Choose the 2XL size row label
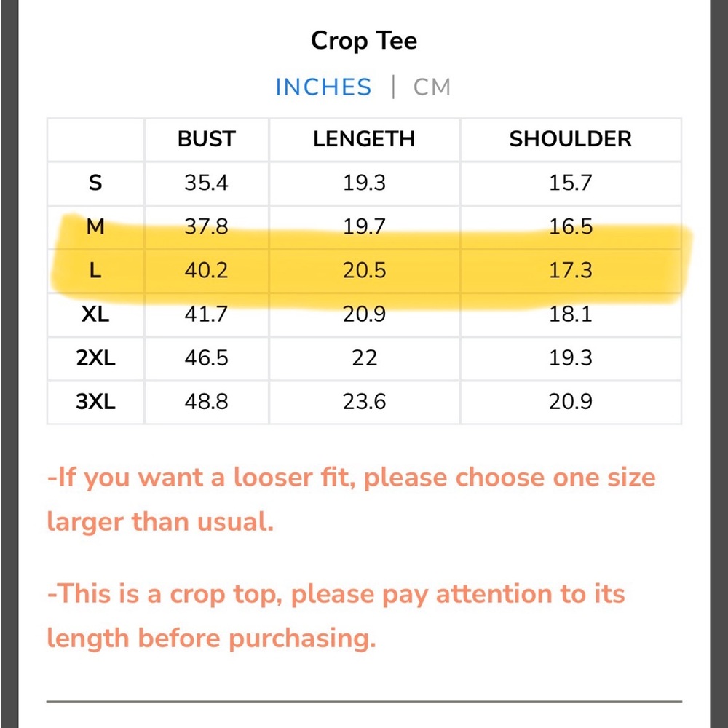 coord(95,358)
